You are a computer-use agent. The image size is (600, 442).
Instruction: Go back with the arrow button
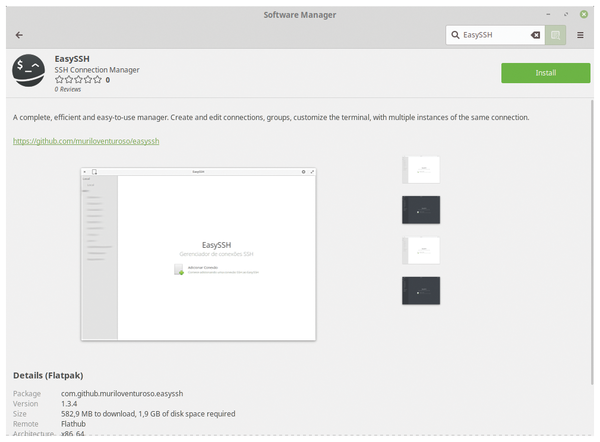(x=19, y=35)
